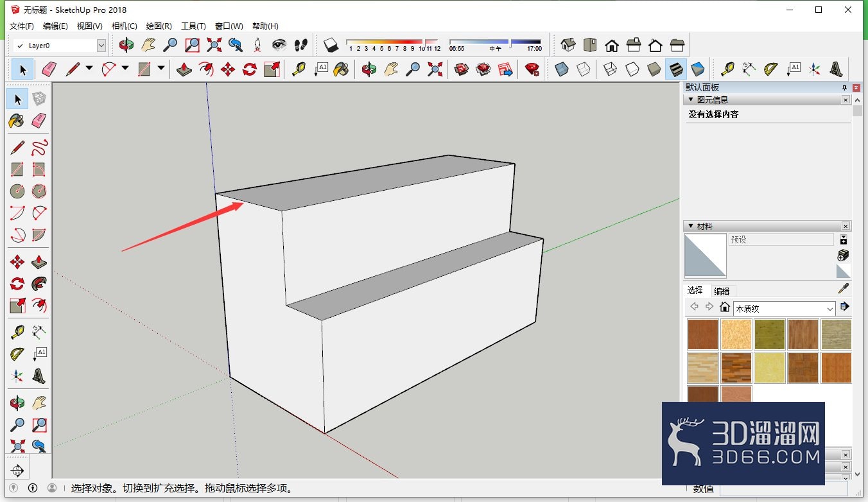Select the Eraser tool in left toolbar
868x502 pixels.
click(39, 120)
